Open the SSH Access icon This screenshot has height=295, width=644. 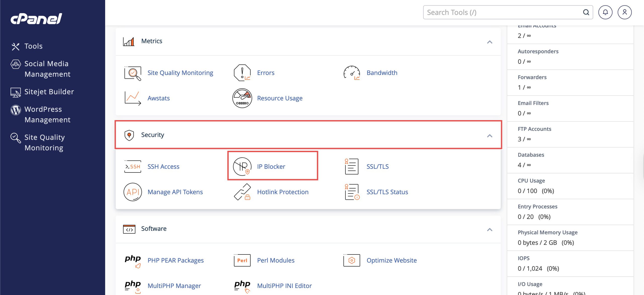tap(133, 166)
